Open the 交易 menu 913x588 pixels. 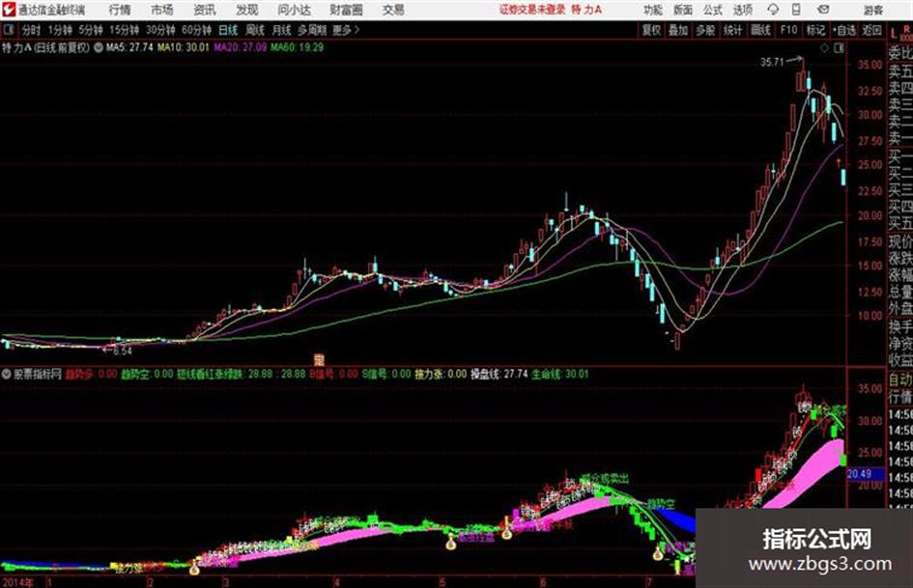coord(393,10)
